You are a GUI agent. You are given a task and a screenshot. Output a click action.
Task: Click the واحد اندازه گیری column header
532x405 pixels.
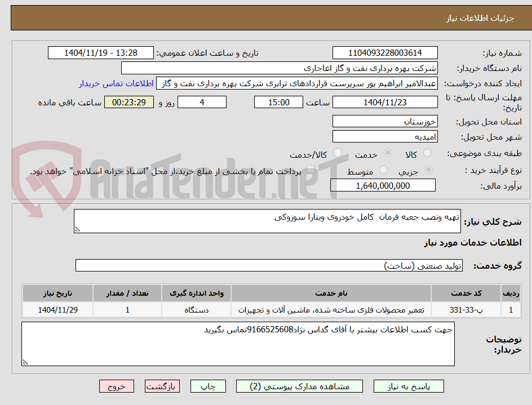point(197,293)
